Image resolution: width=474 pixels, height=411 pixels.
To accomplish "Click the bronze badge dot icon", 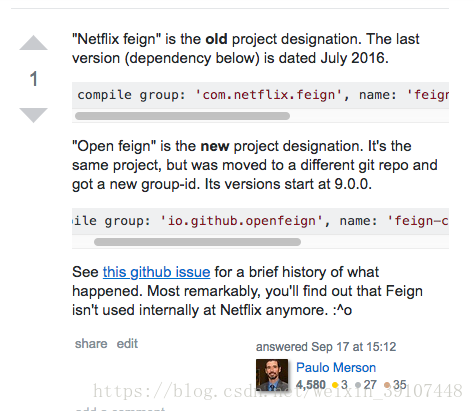I will tap(387, 385).
